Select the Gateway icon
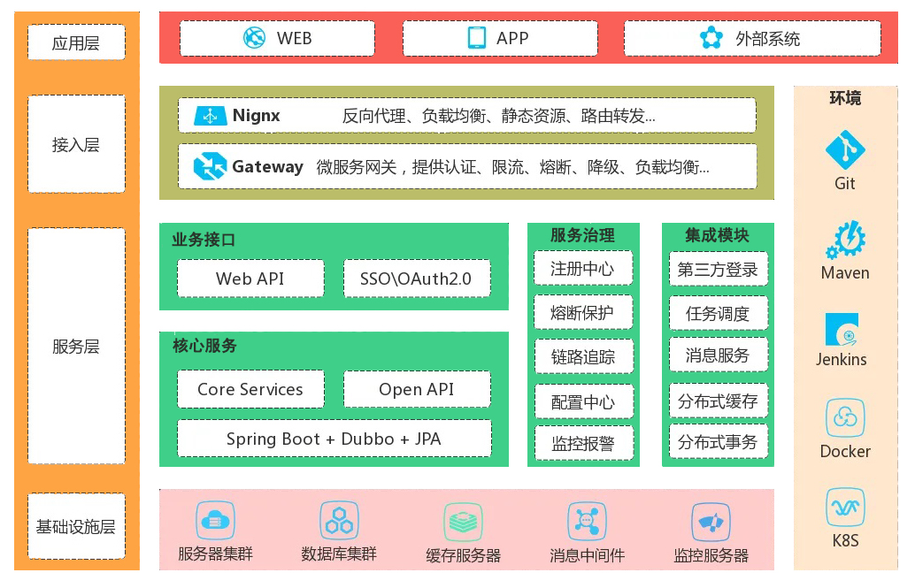This screenshot has width=915, height=588. 211,166
